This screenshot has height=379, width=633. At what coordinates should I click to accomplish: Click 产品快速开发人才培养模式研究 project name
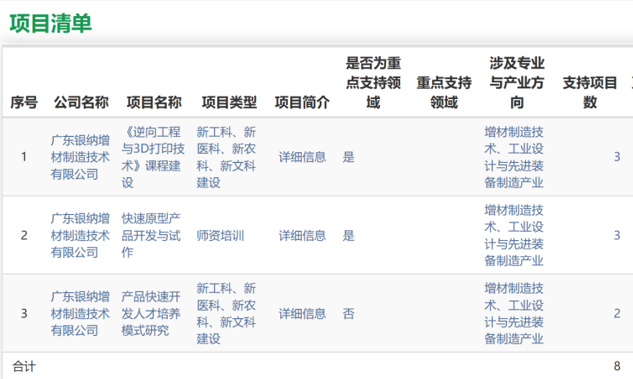tap(151, 314)
